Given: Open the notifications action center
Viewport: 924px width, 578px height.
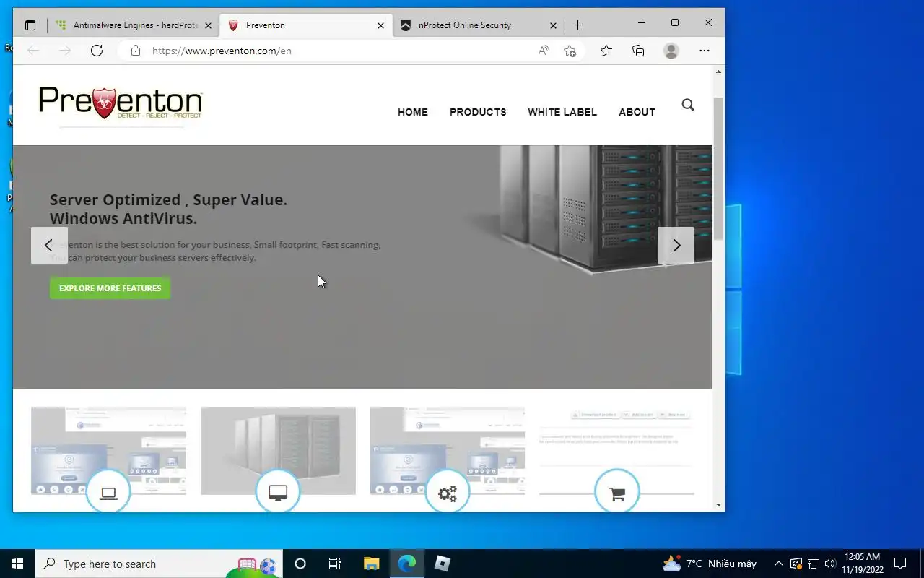Looking at the screenshot, I should tap(900, 564).
